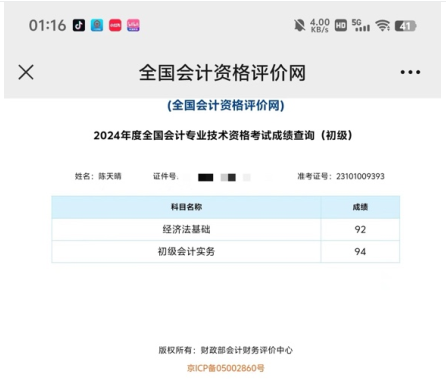Tap the 准考证号 23101009393 text

click(341, 176)
